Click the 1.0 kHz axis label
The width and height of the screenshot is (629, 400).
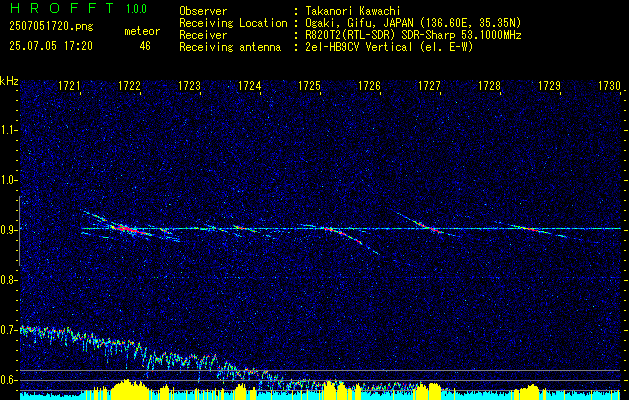click(x=8, y=180)
